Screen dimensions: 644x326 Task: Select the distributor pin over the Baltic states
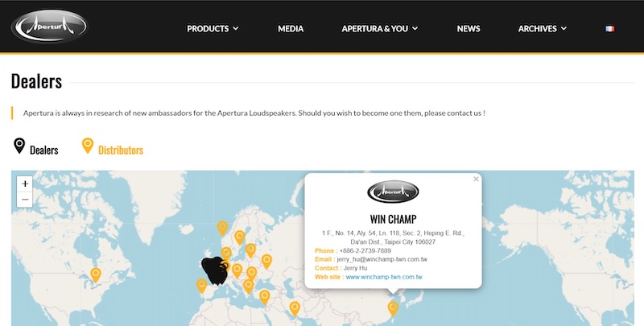pyautogui.click(x=250, y=250)
